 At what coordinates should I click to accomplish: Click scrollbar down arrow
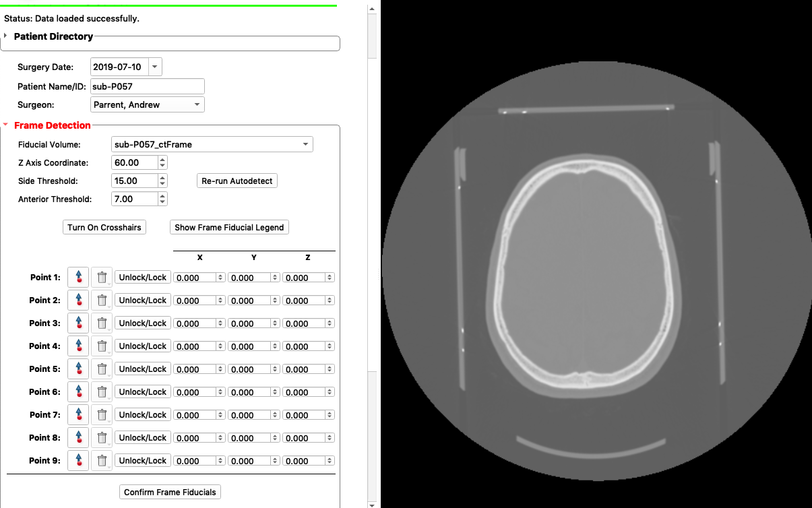[x=372, y=504]
